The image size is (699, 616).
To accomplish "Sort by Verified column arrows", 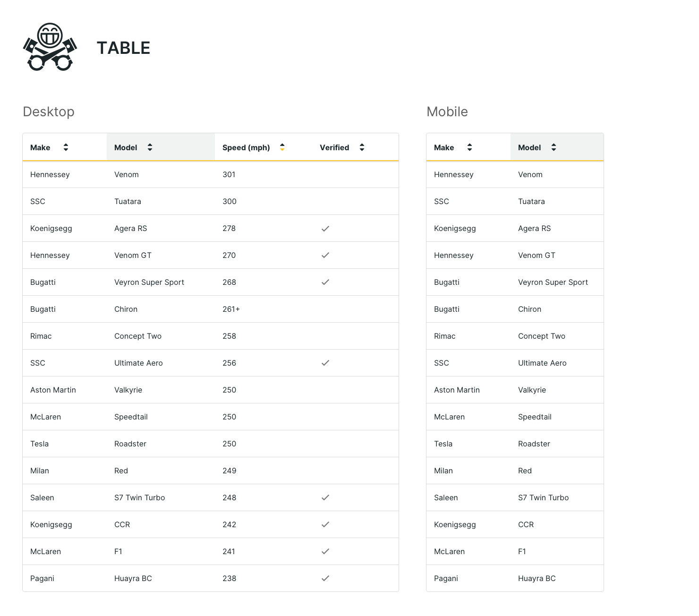I will pyautogui.click(x=362, y=147).
